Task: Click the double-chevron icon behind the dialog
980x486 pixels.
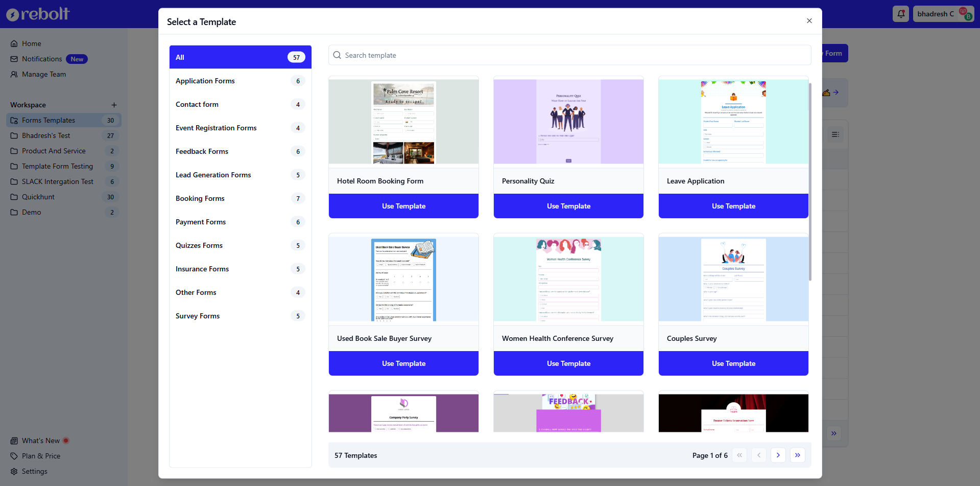Action: point(834,433)
